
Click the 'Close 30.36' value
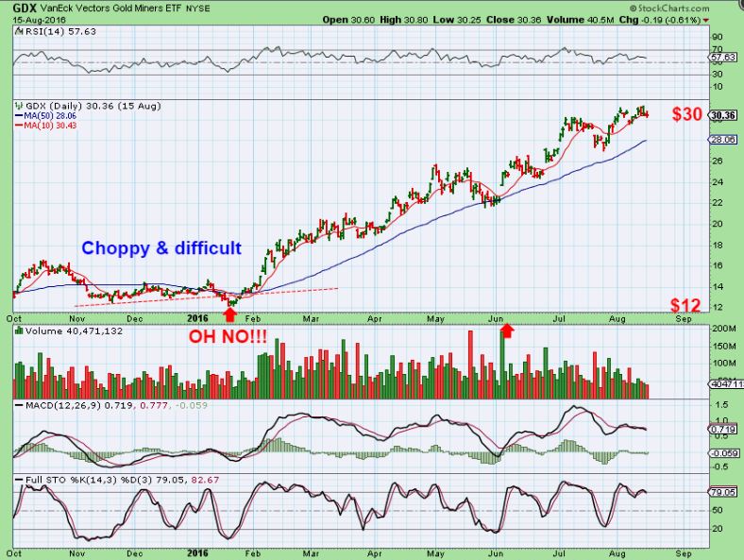tap(514, 20)
